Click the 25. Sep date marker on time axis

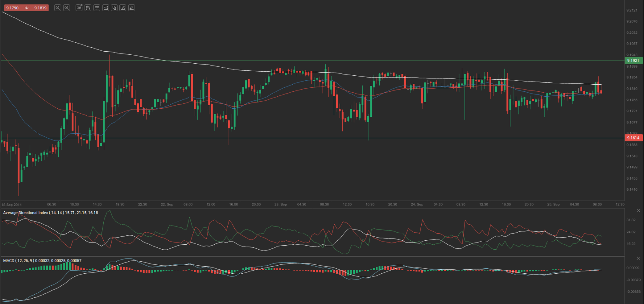pos(553,204)
